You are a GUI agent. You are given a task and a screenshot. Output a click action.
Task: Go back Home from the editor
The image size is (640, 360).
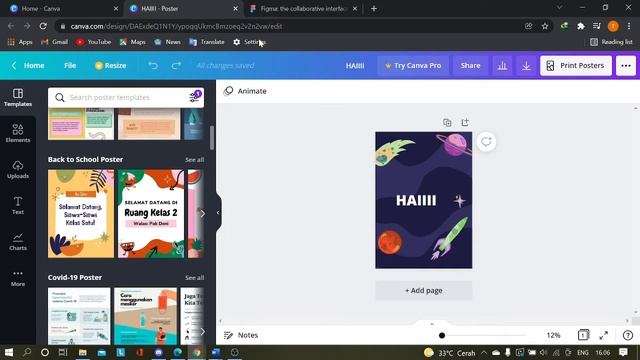pyautogui.click(x=28, y=65)
